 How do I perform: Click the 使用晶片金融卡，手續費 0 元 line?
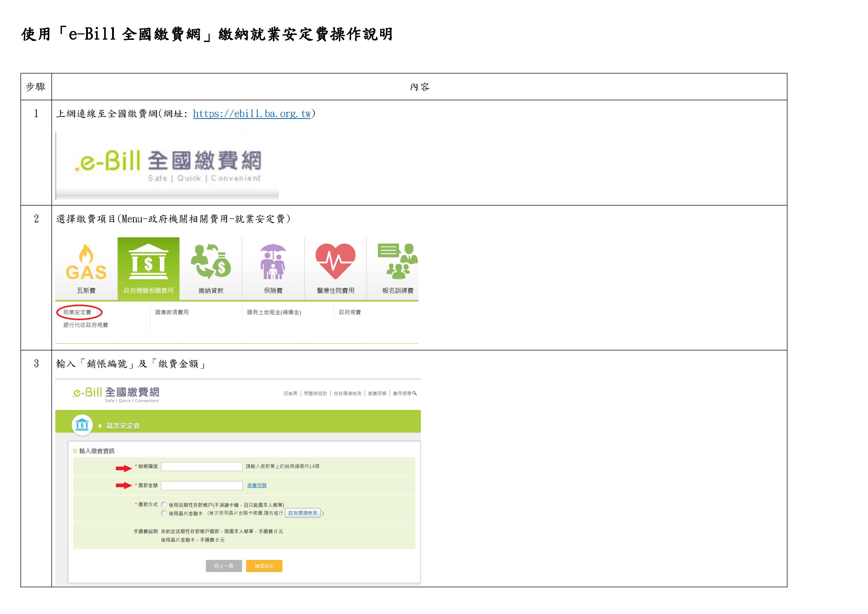(193, 540)
